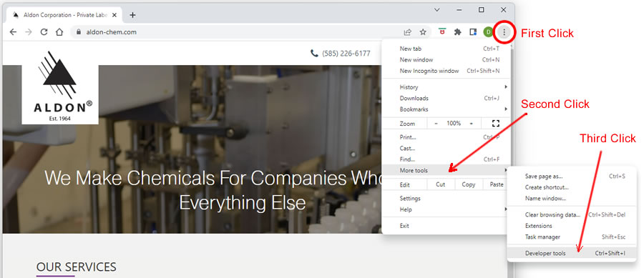Close the Aldon Corporation tab

[x=114, y=15]
